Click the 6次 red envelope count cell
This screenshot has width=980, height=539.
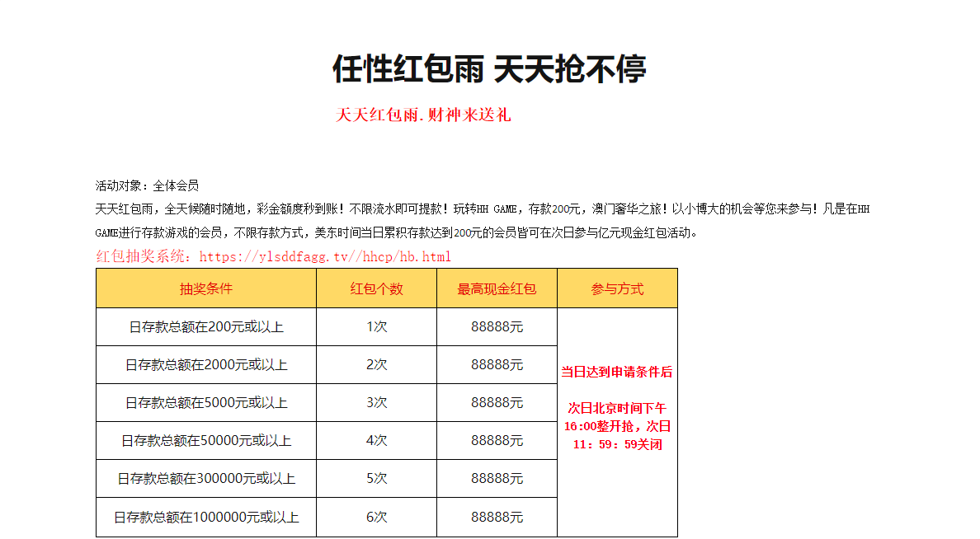tap(376, 518)
